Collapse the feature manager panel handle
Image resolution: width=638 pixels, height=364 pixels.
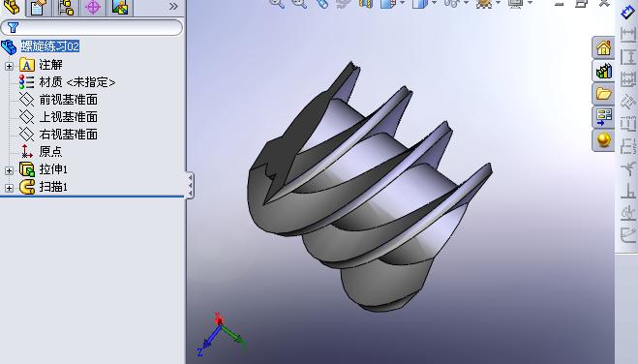pos(190,185)
